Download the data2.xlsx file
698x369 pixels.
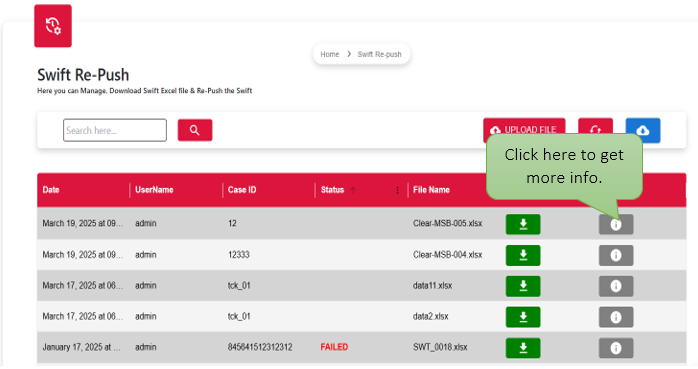pyautogui.click(x=523, y=317)
